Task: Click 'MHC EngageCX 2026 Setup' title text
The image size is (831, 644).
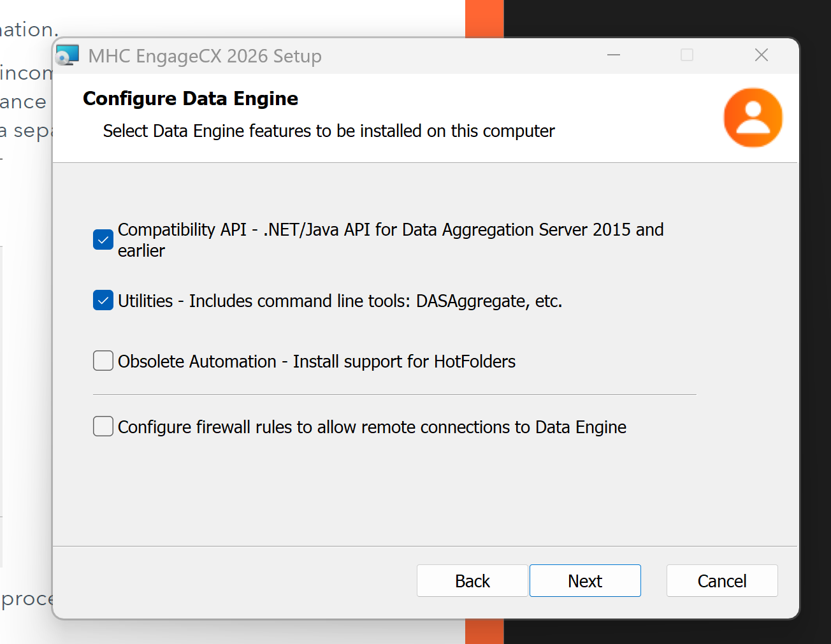Action: tap(205, 56)
